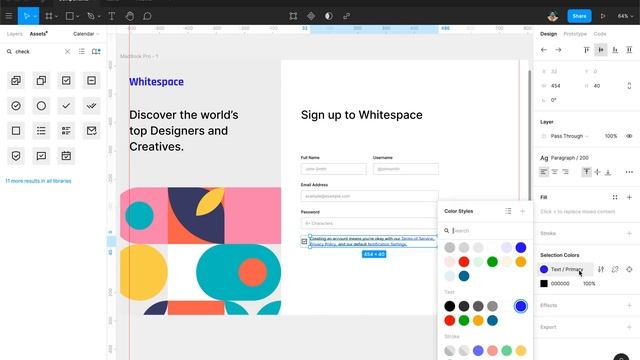Viewport: 640px width, 360px height.
Task: Click the Share button
Action: pos(579,16)
